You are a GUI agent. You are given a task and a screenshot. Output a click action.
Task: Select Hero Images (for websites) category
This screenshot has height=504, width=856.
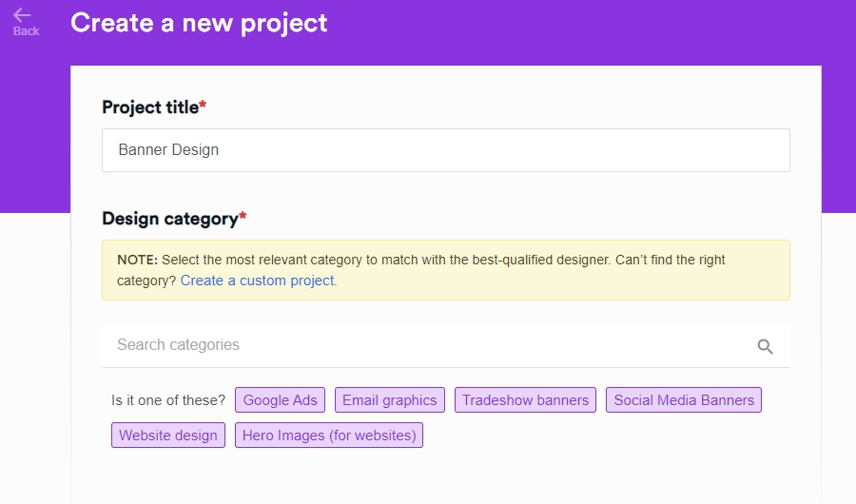pos(329,436)
